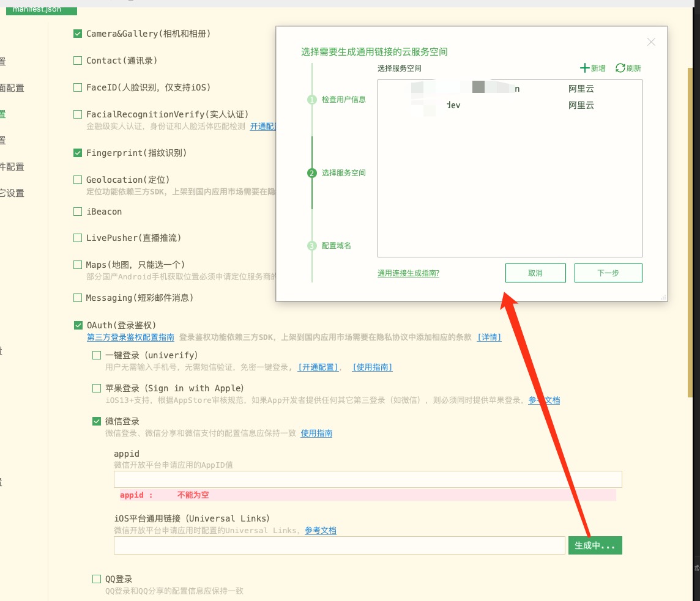Viewport: 700px width, 601px height.
Task: Focus the appid input field
Action: point(367,479)
